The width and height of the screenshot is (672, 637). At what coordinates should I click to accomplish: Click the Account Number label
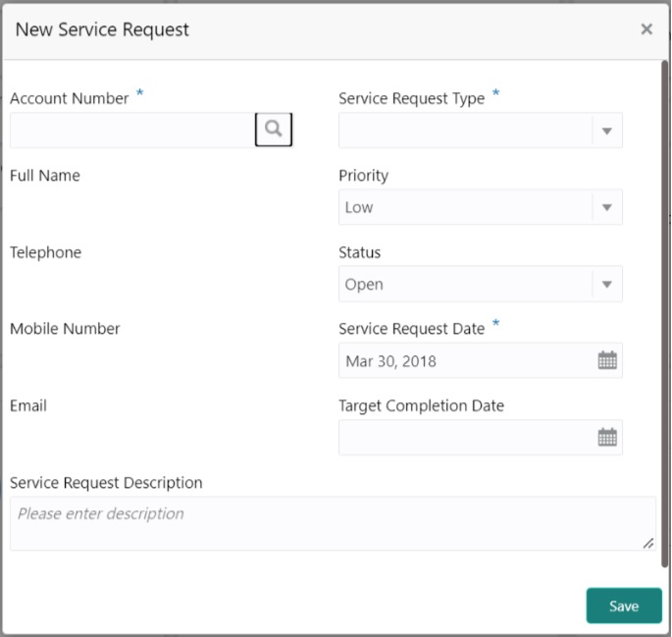(x=70, y=98)
